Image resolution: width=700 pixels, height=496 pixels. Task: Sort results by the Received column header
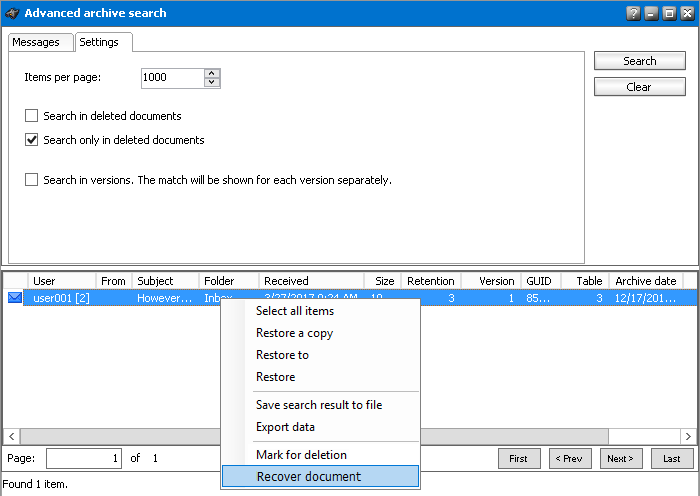click(x=311, y=281)
